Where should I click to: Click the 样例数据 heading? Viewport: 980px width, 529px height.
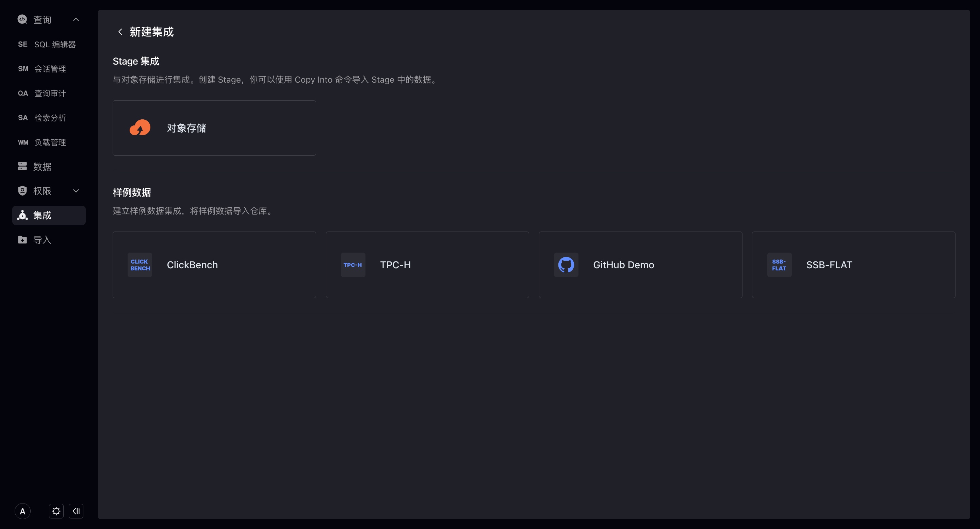132,192
